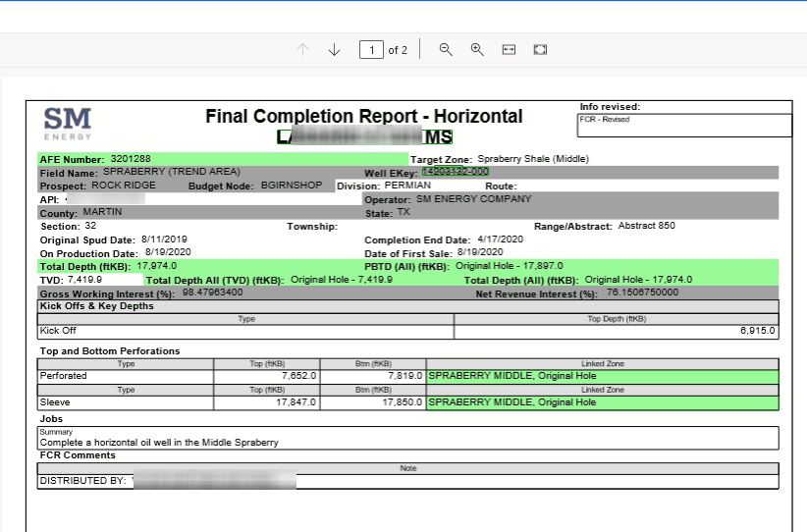
Task: Select Gross Working Interest 98.47963400
Action: 213,293
